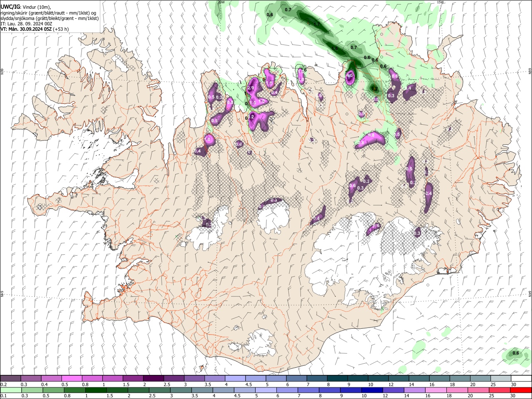Pick the 4.5 swatch in lower rain legend row
This screenshot has width=532, height=399.
click(244, 390)
